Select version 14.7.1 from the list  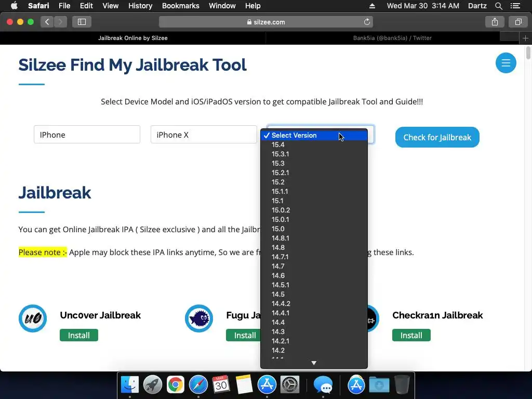(314, 257)
